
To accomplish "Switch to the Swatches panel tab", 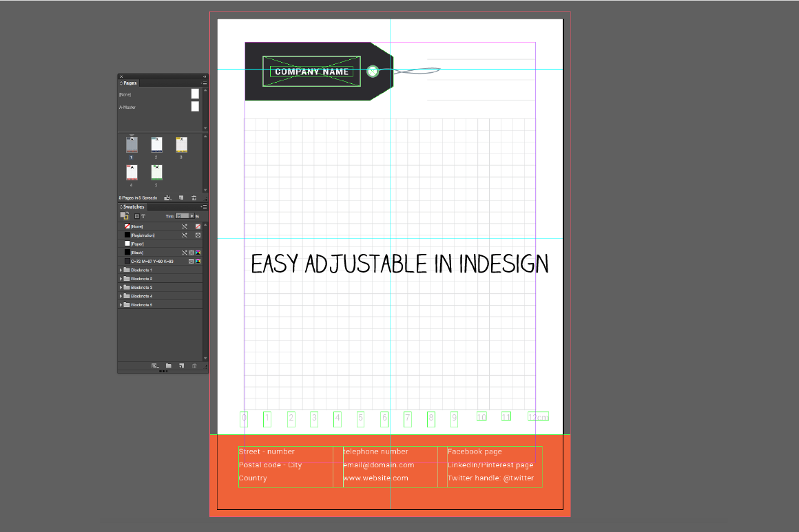I will [132, 206].
